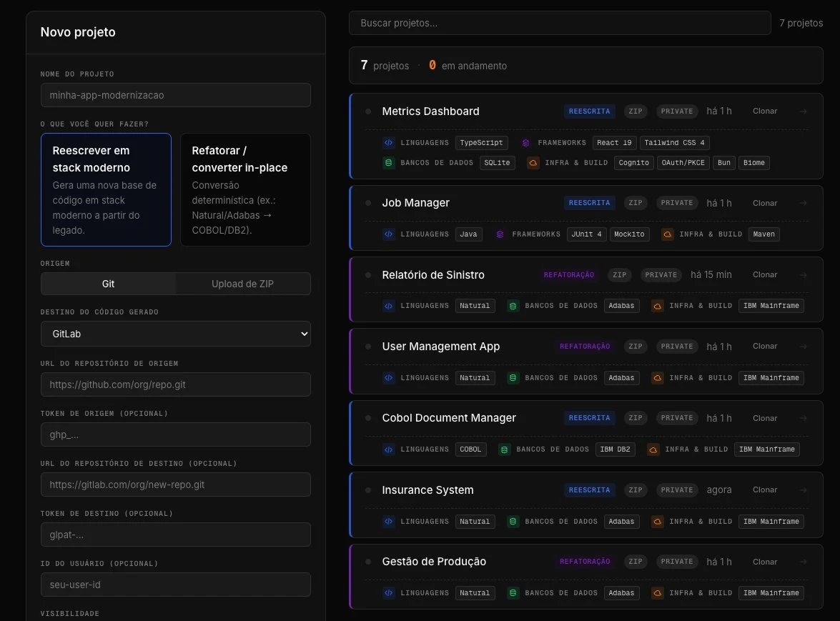Click the cloud icon in Gestão de Produção

click(x=657, y=593)
